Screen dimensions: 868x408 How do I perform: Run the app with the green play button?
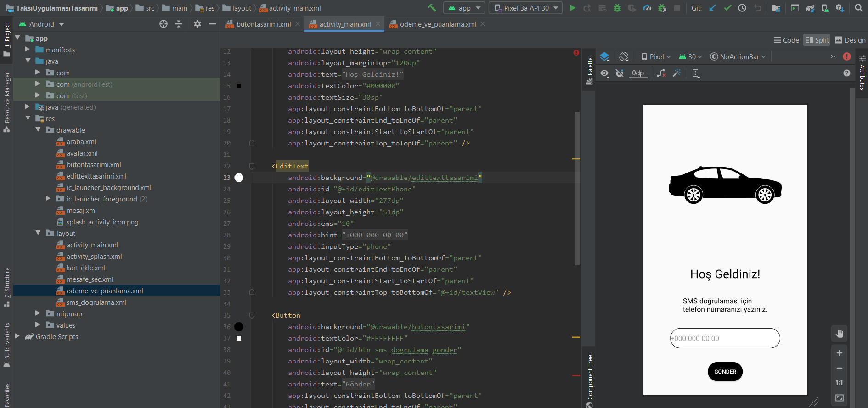pos(572,8)
